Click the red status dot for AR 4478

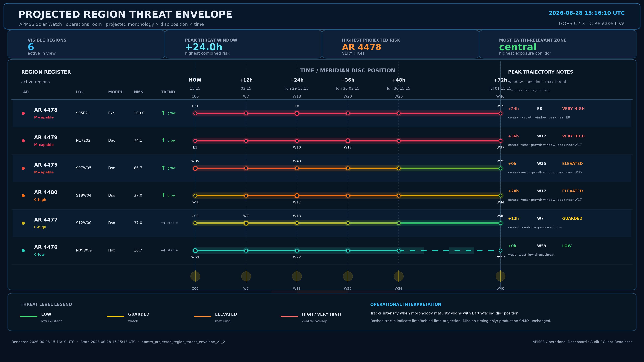pyautogui.click(x=23, y=113)
